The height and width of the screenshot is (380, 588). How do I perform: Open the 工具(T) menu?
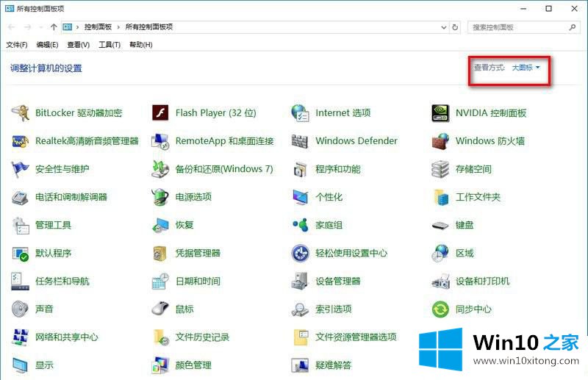(x=110, y=45)
